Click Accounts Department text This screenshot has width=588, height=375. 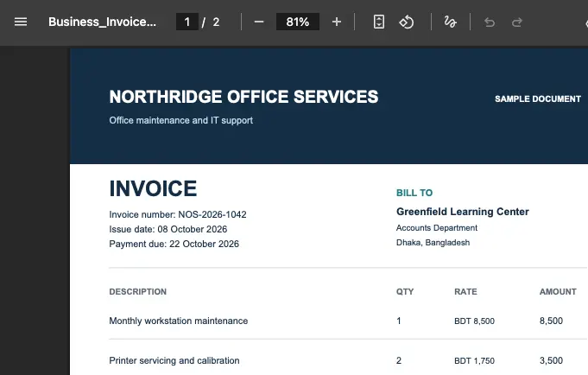point(437,228)
